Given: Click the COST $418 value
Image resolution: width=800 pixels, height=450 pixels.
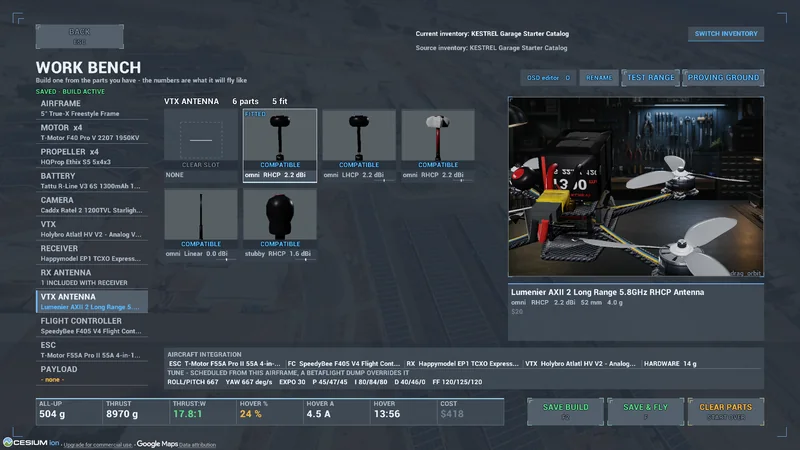Looking at the screenshot, I should click(452, 414).
